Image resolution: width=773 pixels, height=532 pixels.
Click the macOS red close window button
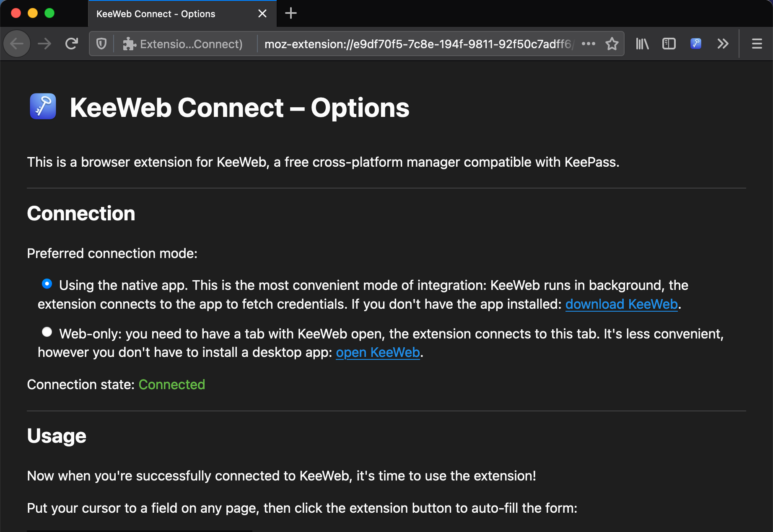16,13
